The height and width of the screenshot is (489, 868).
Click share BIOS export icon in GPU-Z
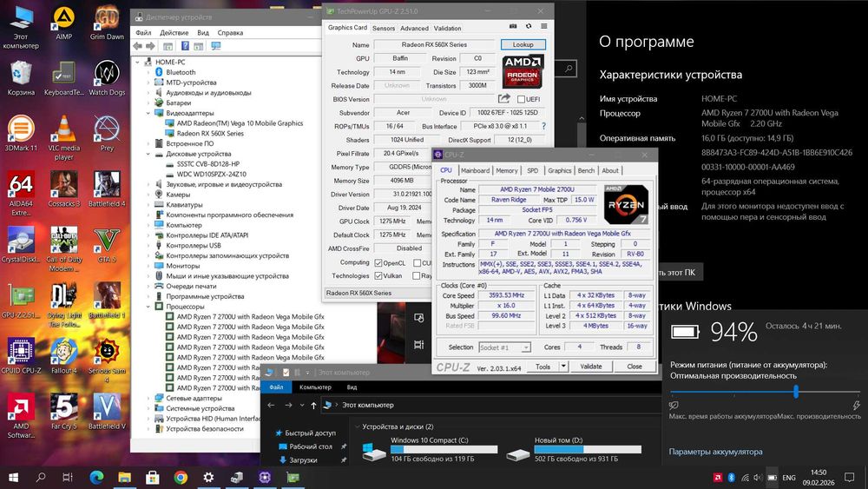(x=503, y=98)
